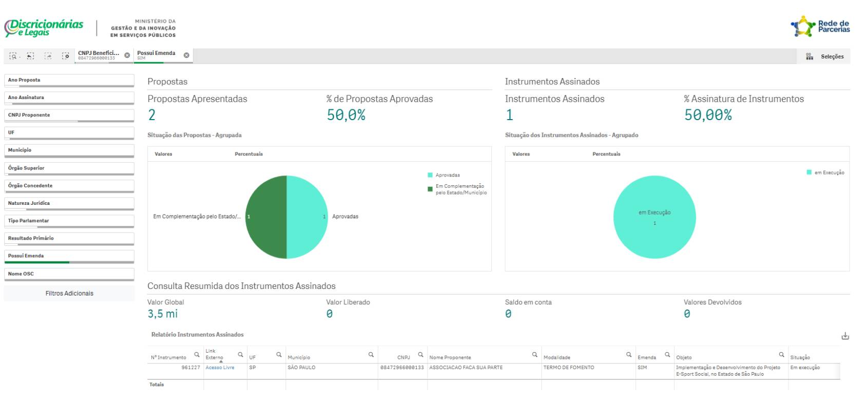Open the Seleções selections tool

tap(825, 56)
